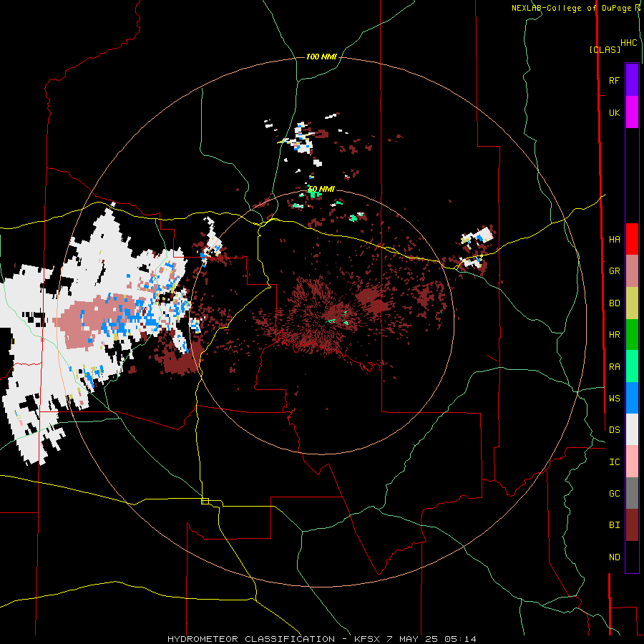Click the RA light-green legend swatch
This screenshot has width=644, height=644.
632,366
